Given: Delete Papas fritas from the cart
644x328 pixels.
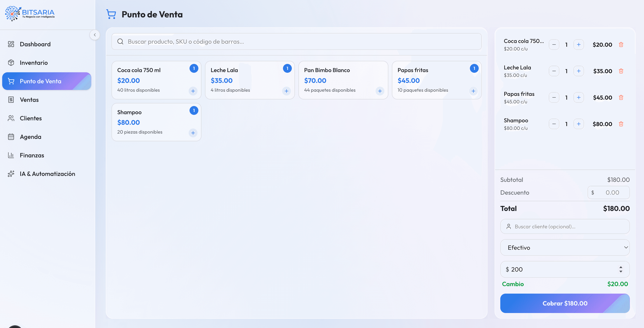Looking at the screenshot, I should pyautogui.click(x=621, y=97).
